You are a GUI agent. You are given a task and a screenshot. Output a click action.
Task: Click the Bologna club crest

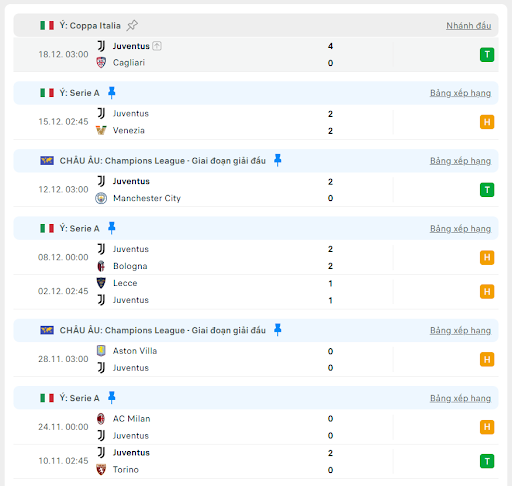point(101,266)
